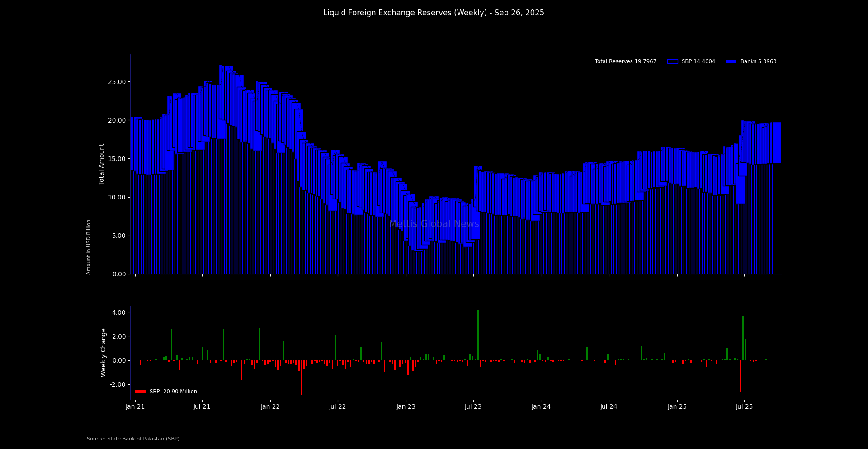Click the -2.00 tick on Weekly Change axis
This screenshot has width=868, height=449.
click(x=118, y=384)
